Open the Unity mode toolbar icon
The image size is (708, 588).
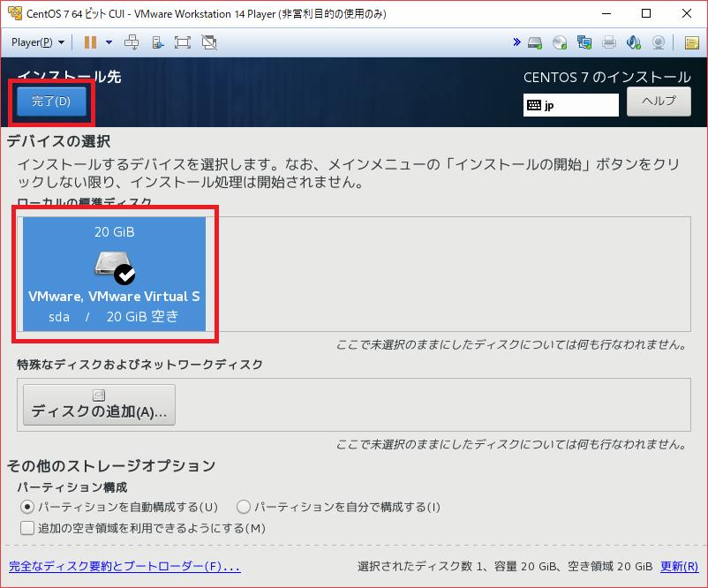[209, 42]
